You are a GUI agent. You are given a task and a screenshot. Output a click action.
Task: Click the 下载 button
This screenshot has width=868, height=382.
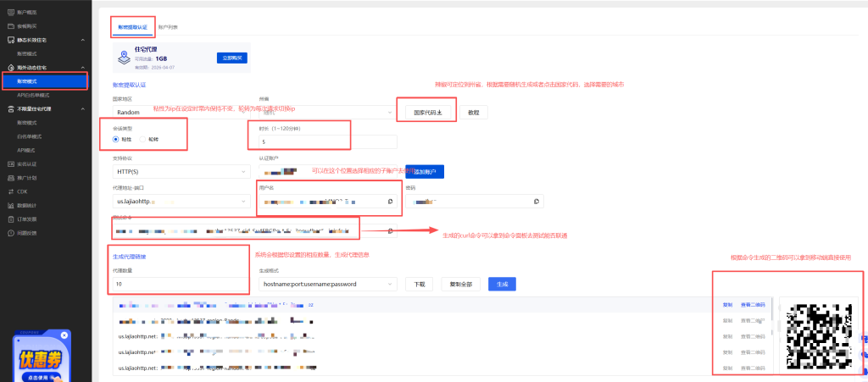(419, 284)
